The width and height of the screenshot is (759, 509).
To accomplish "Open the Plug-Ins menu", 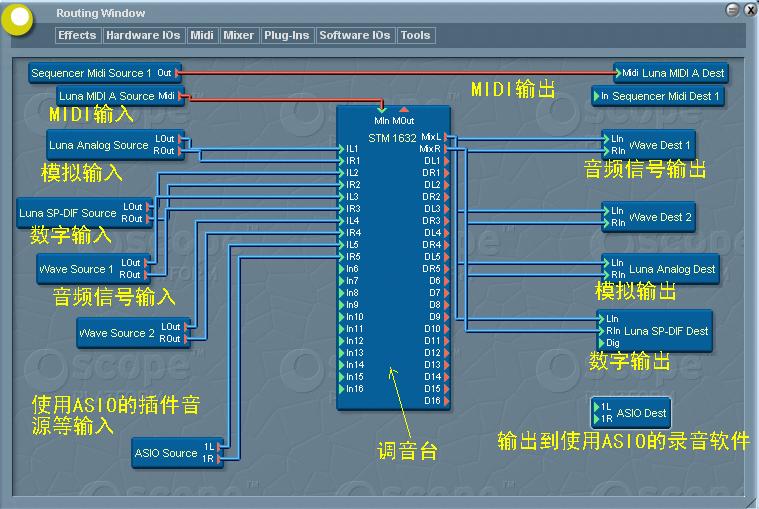I will point(287,35).
